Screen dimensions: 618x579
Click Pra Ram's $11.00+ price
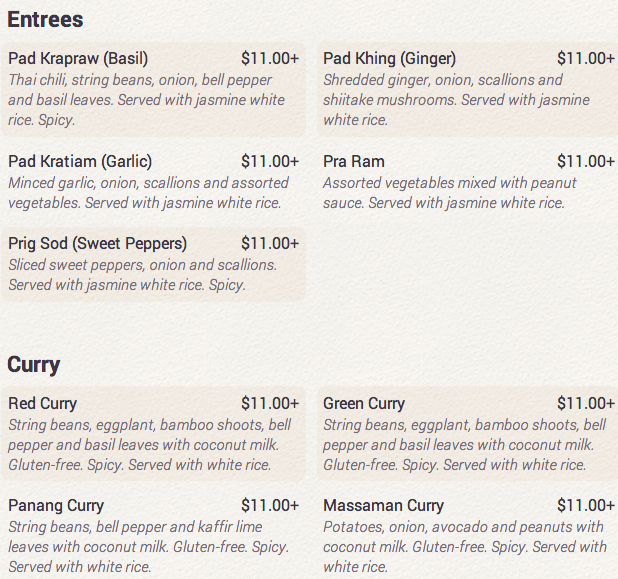pos(586,162)
